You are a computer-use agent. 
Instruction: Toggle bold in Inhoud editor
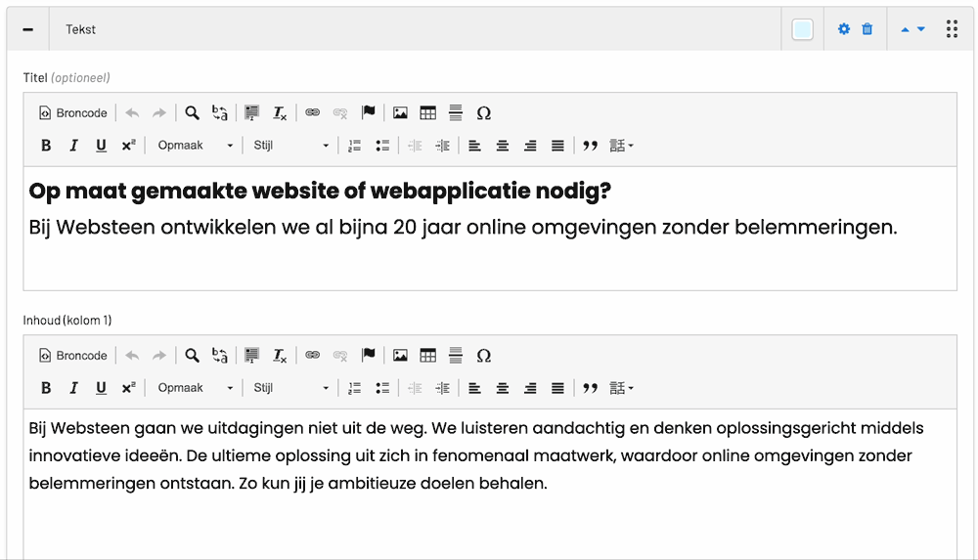[x=46, y=388]
